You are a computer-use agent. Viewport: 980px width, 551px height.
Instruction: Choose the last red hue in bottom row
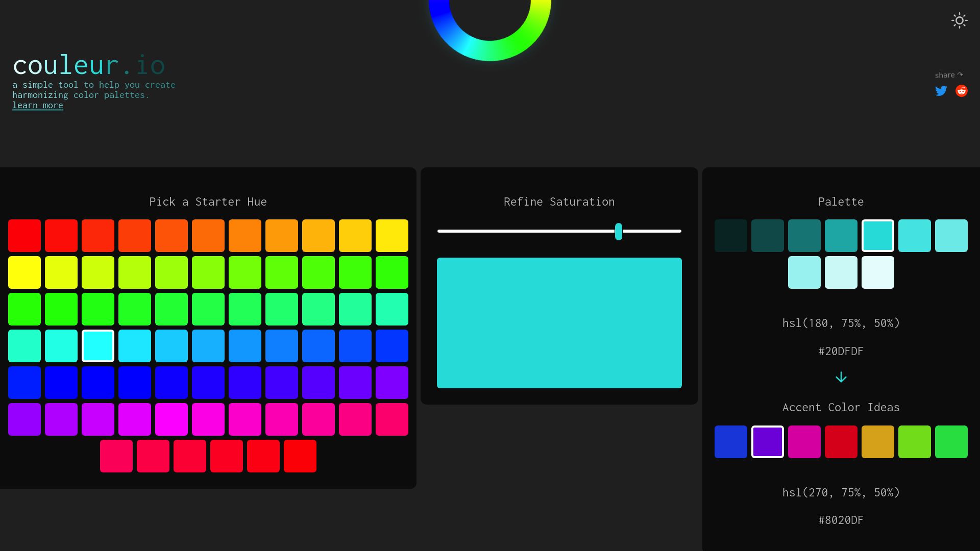tap(300, 456)
